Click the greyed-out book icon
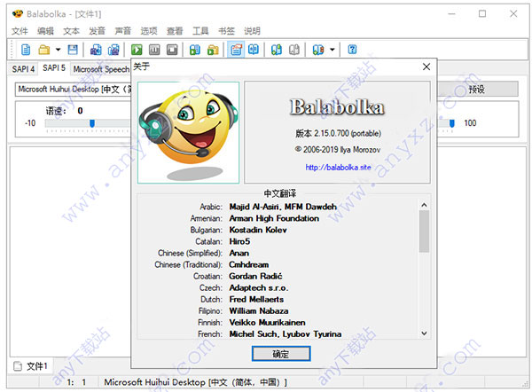This screenshot has width=532, height=392. coord(294,50)
